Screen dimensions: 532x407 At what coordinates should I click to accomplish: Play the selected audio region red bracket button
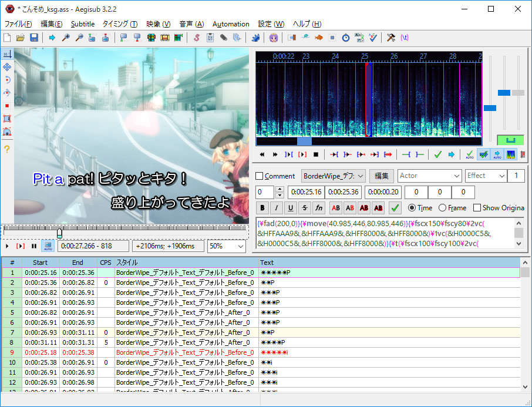point(302,154)
